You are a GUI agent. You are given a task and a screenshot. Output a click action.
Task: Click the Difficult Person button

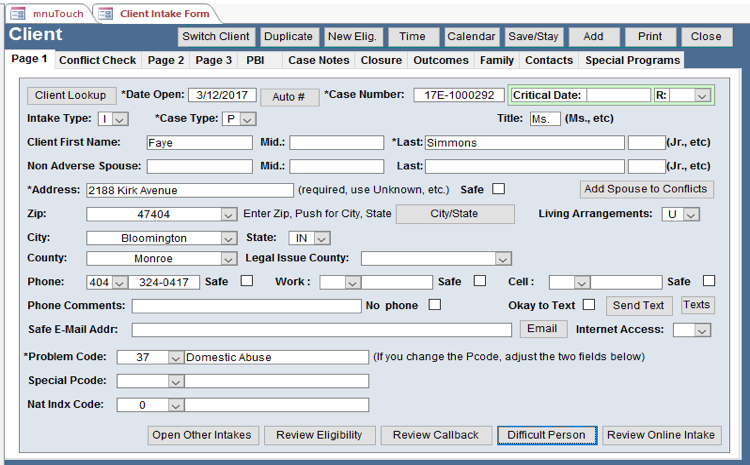pyautogui.click(x=546, y=435)
